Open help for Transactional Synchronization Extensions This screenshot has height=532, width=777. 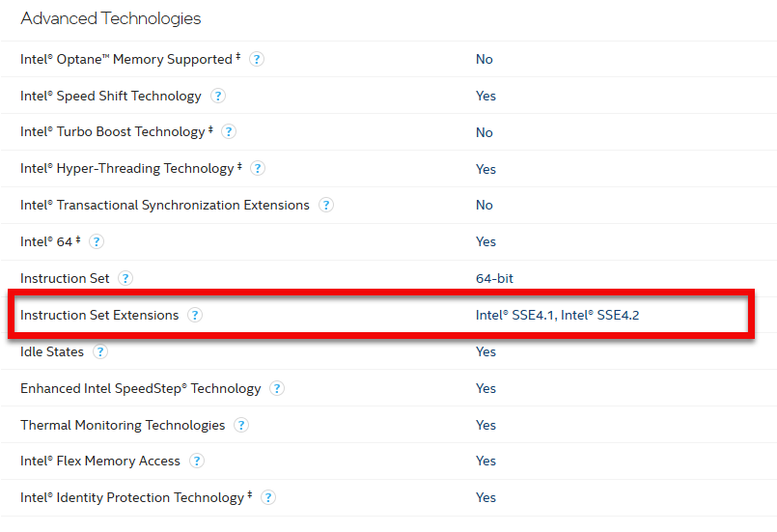pyautogui.click(x=326, y=205)
